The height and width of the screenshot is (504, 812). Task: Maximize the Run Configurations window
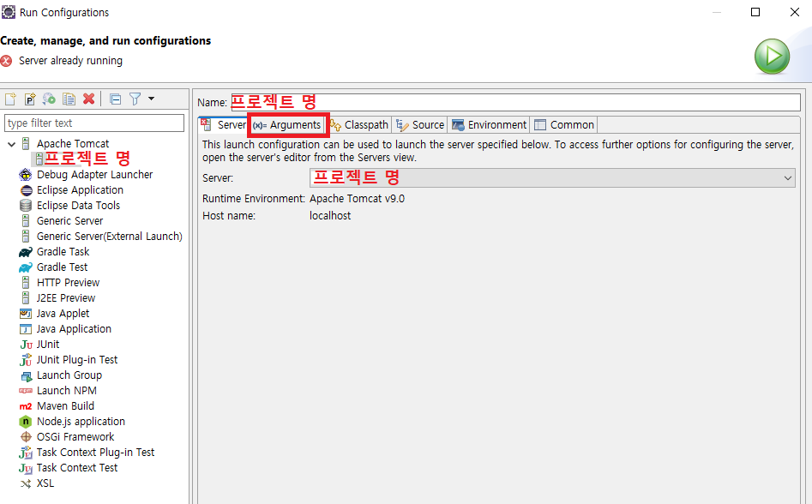tap(755, 12)
